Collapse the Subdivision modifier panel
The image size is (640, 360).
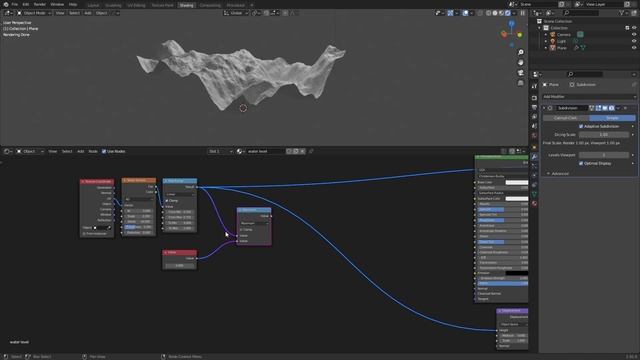point(544,108)
